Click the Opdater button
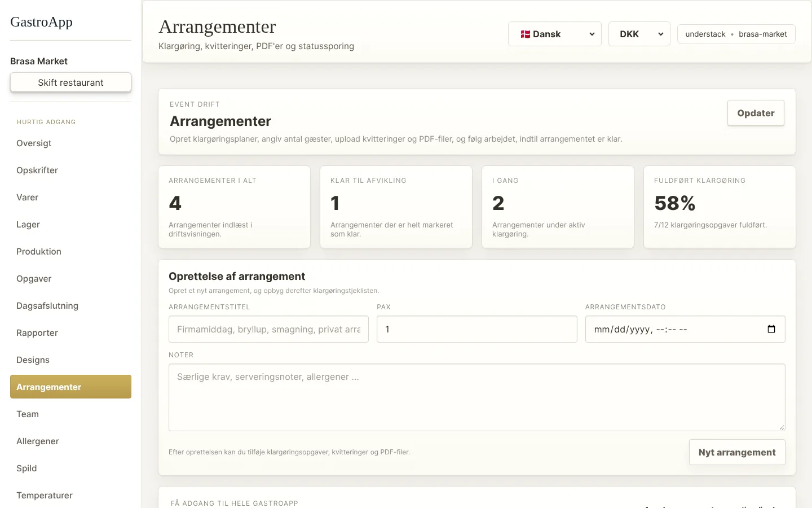Screen dimensions: 812x508 pos(756,113)
